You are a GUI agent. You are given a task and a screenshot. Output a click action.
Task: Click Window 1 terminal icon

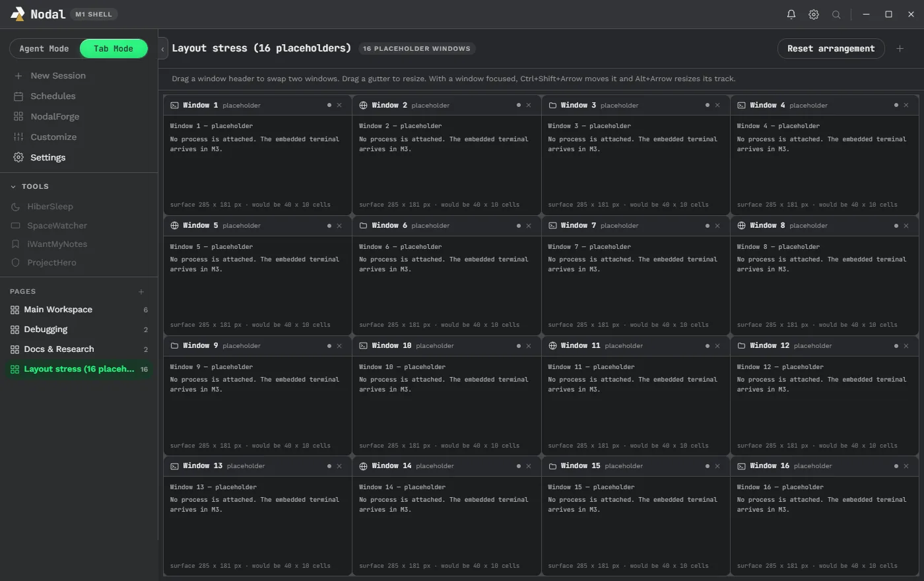(174, 105)
